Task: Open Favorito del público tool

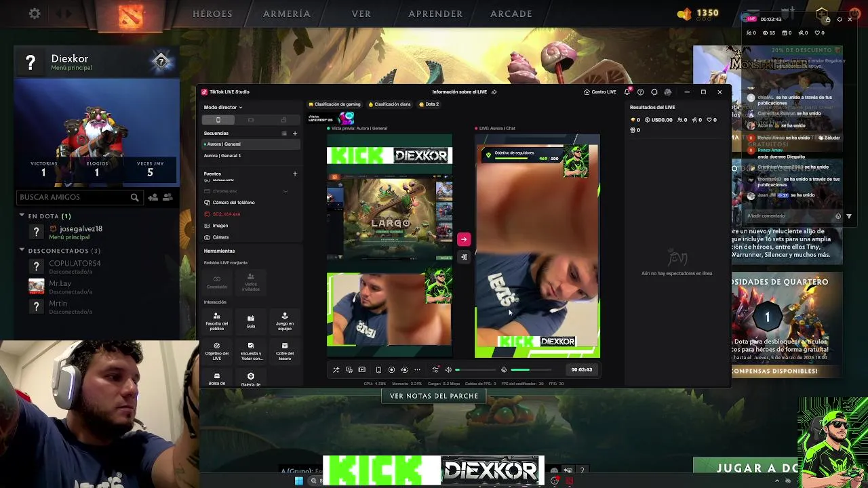Action: pyautogui.click(x=217, y=321)
